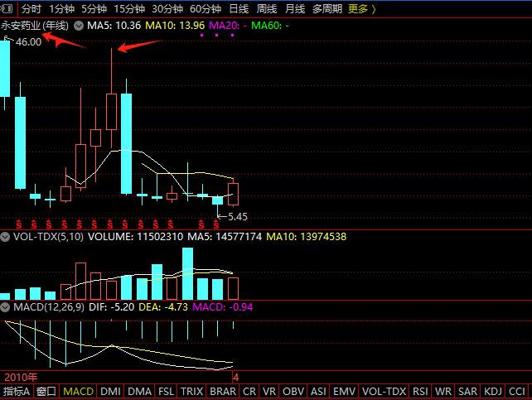Click the 46.00 high price marker
This screenshot has height=400, width=532.
28,42
